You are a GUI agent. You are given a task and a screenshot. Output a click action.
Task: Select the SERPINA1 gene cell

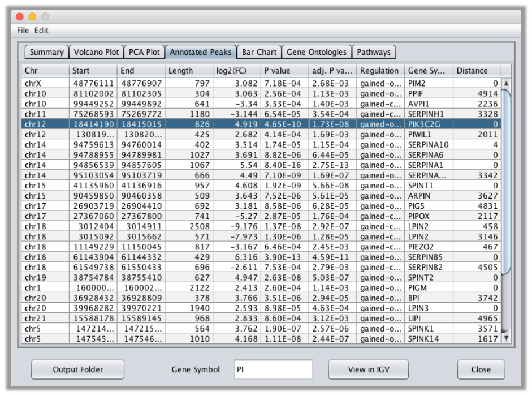coord(429,165)
